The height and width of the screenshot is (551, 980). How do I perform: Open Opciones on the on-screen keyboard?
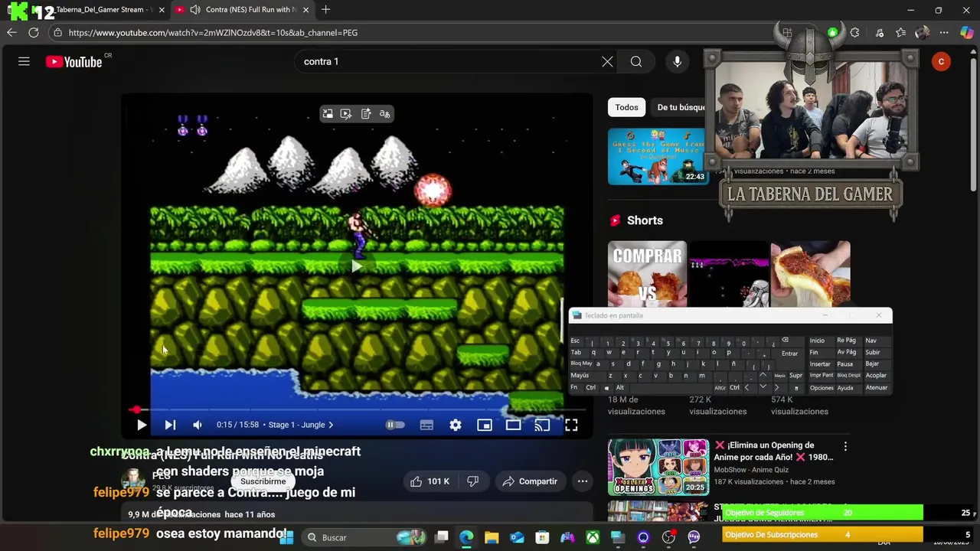pos(822,388)
